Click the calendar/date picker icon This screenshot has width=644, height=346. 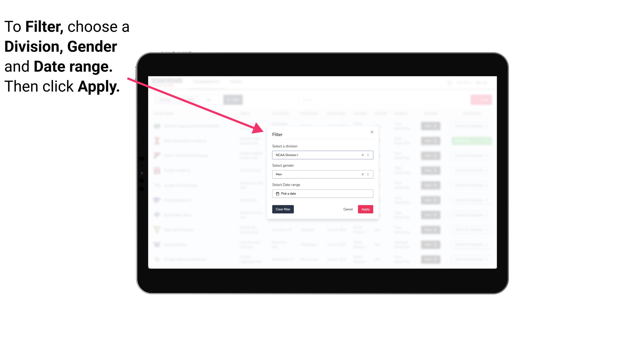point(277,194)
